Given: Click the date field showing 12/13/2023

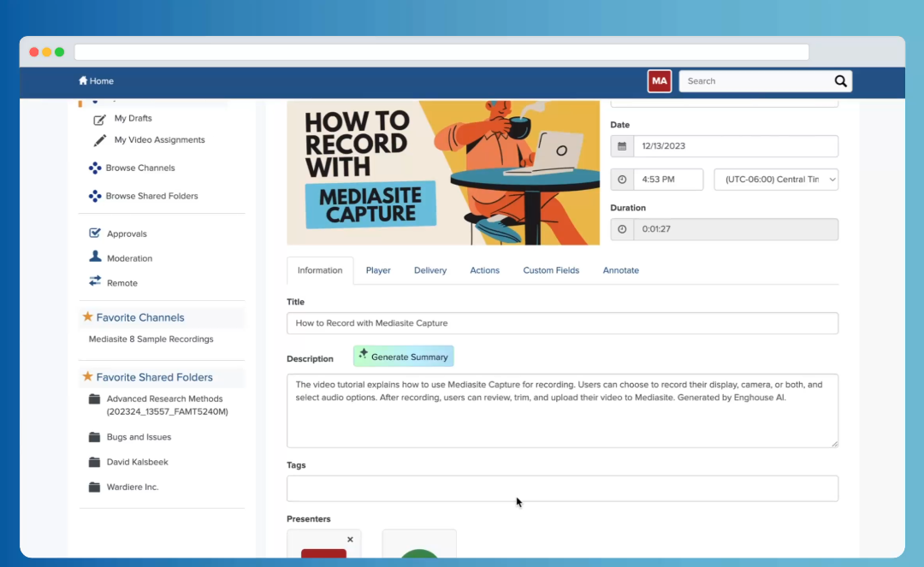Looking at the screenshot, I should tap(736, 146).
